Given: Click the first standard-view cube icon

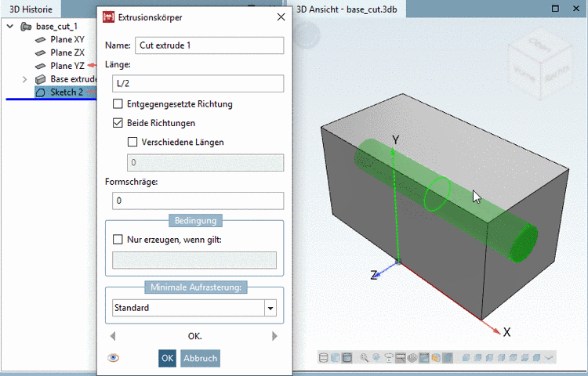Looking at the screenshot, I should click(x=466, y=358).
